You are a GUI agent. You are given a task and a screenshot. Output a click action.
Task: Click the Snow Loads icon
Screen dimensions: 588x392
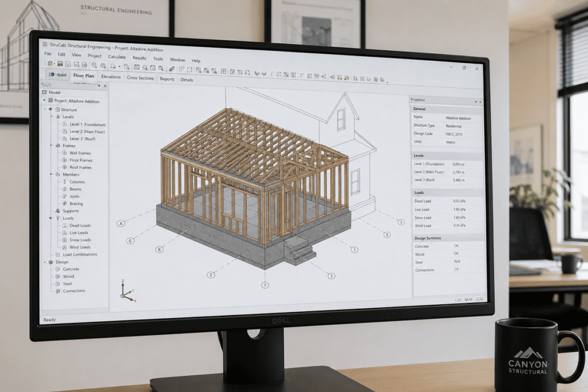pos(64,240)
